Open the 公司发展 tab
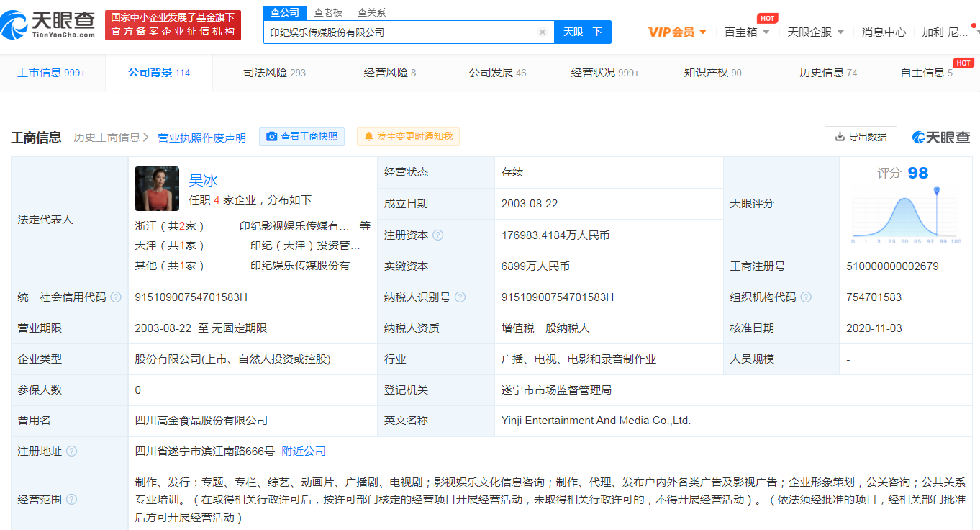 click(x=497, y=73)
